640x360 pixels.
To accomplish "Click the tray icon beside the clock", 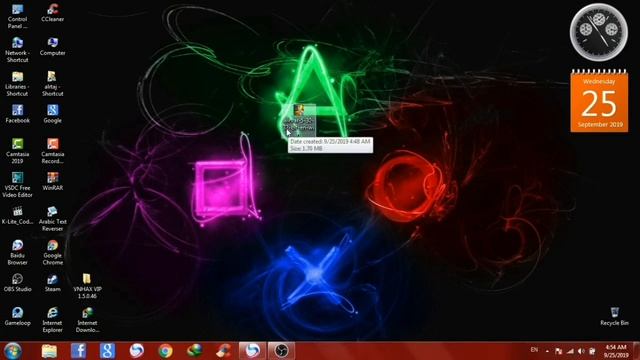I will click(x=592, y=351).
